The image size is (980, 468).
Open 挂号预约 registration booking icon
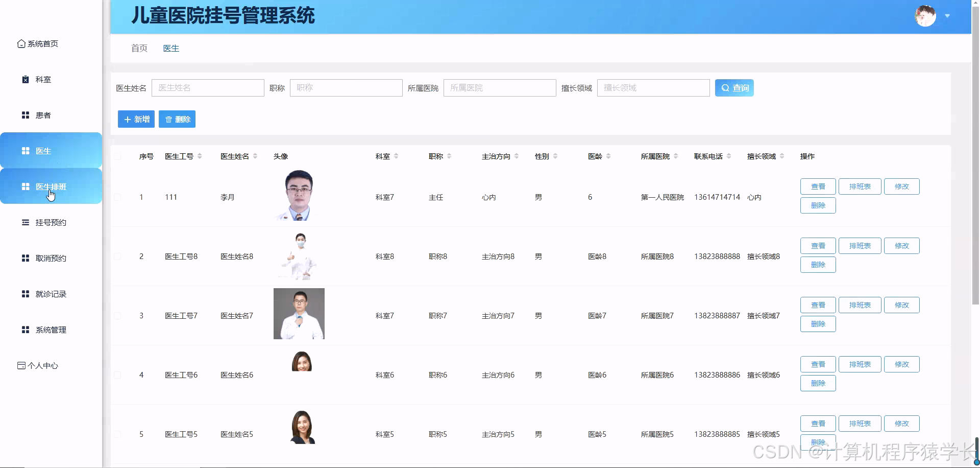(26, 222)
